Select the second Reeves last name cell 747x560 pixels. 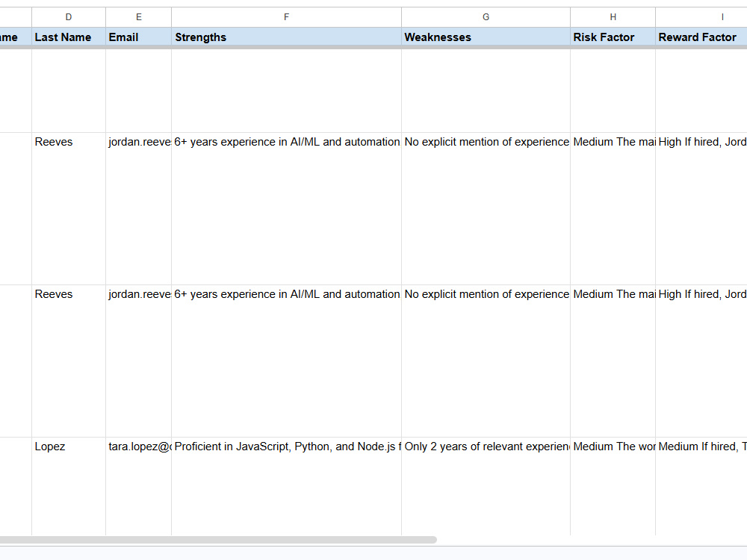pyautogui.click(x=69, y=361)
